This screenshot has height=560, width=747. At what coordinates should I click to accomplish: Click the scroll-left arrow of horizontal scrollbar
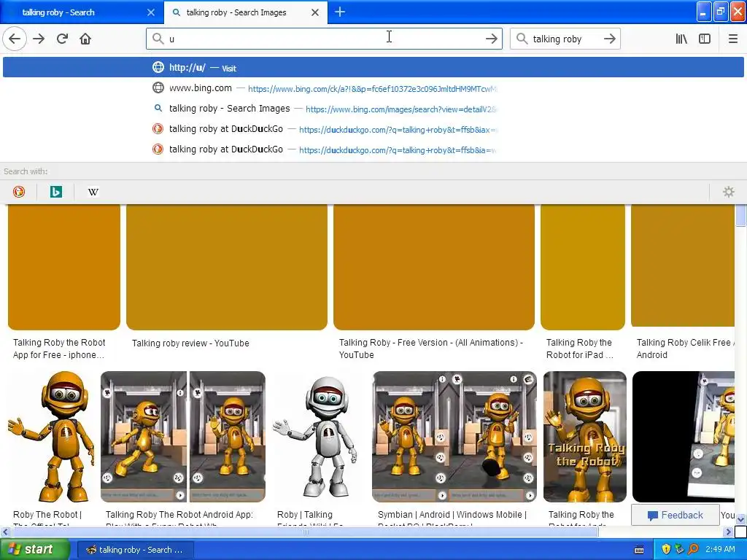pyautogui.click(x=5, y=532)
